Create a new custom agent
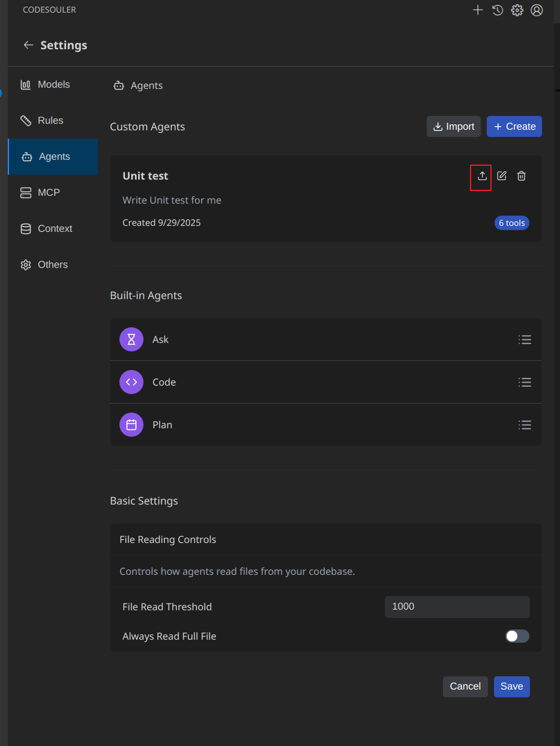Viewport: 560px width, 746px height. pos(514,127)
